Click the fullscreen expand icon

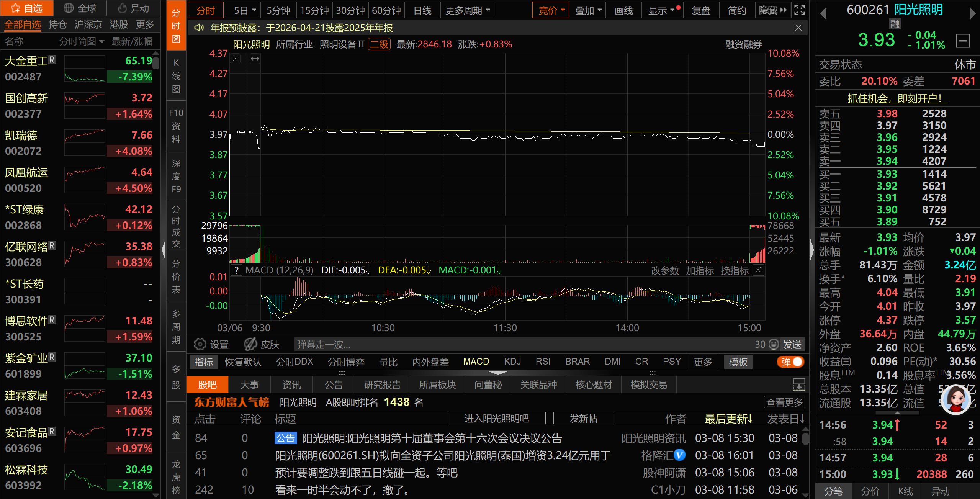[x=799, y=10]
